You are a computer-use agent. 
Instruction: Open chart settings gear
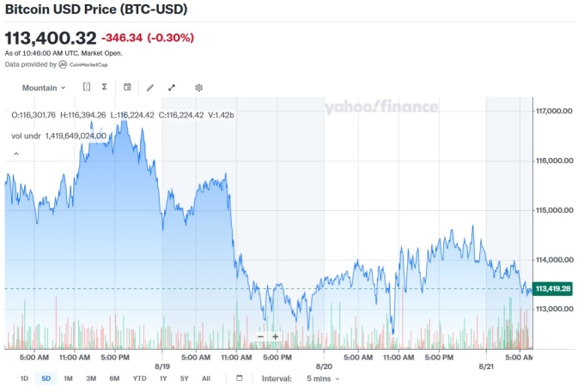198,87
